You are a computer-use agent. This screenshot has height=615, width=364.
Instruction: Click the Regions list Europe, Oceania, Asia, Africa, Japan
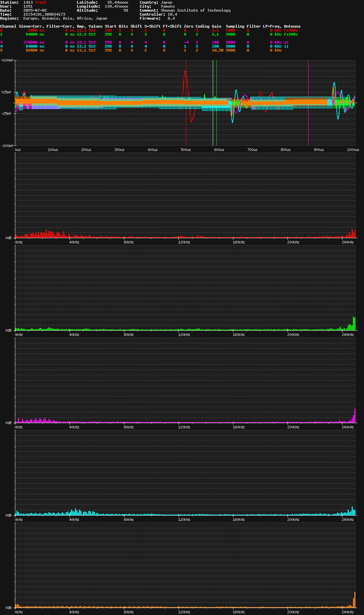(x=65, y=18)
